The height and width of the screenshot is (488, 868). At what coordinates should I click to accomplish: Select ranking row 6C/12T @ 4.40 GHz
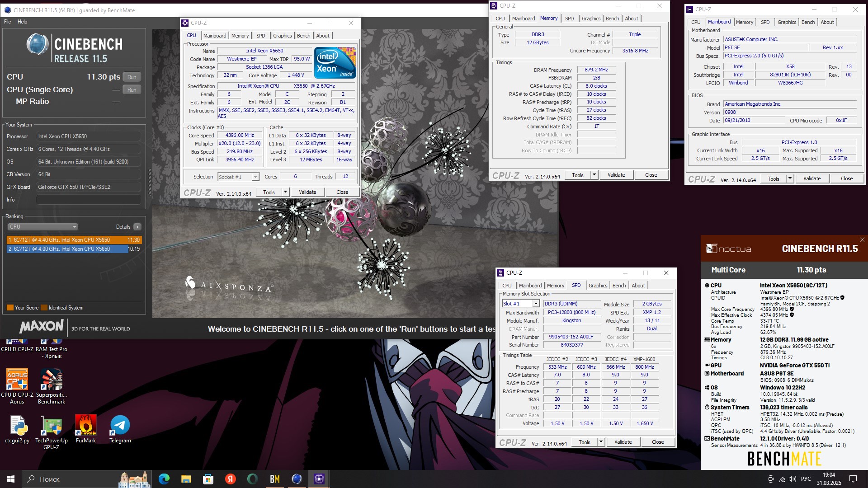[74, 240]
